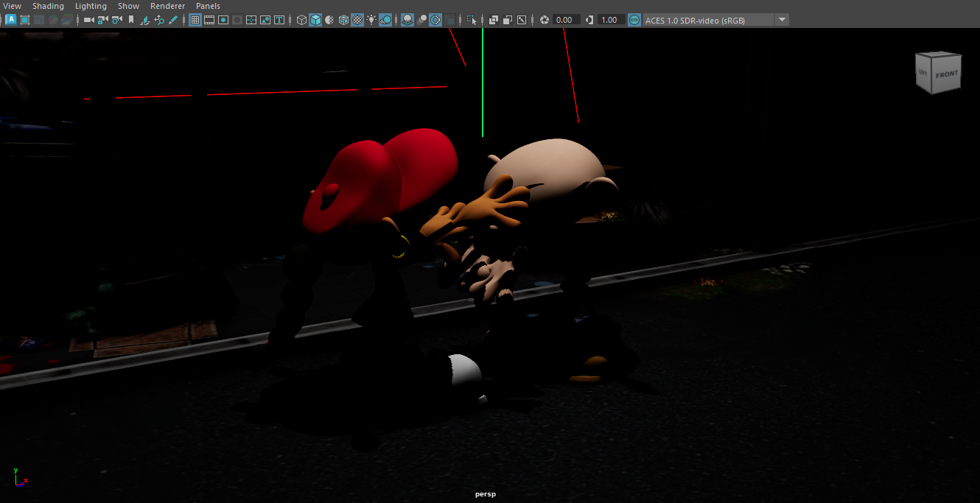Open the Grease Pencil tool
Viewport: 980px width, 503px height.
pos(173,20)
